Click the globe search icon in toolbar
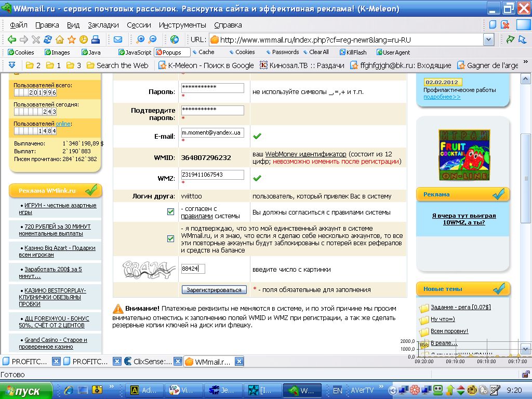 175,39
